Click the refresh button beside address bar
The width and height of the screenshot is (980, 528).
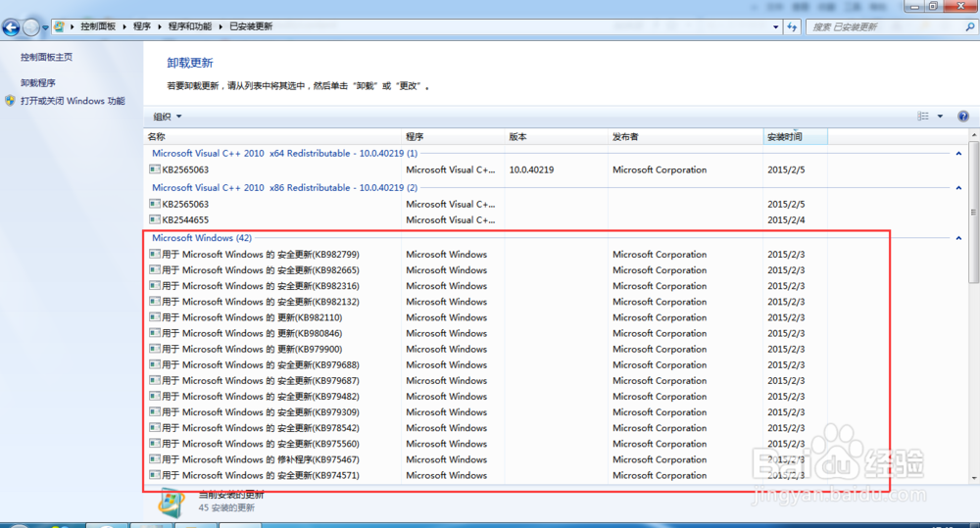click(x=792, y=26)
